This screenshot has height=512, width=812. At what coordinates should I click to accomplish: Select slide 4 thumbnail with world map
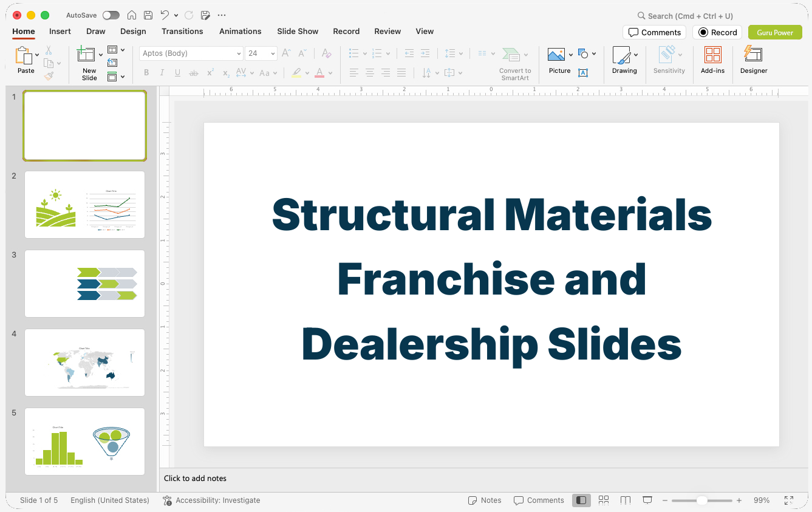click(x=85, y=363)
